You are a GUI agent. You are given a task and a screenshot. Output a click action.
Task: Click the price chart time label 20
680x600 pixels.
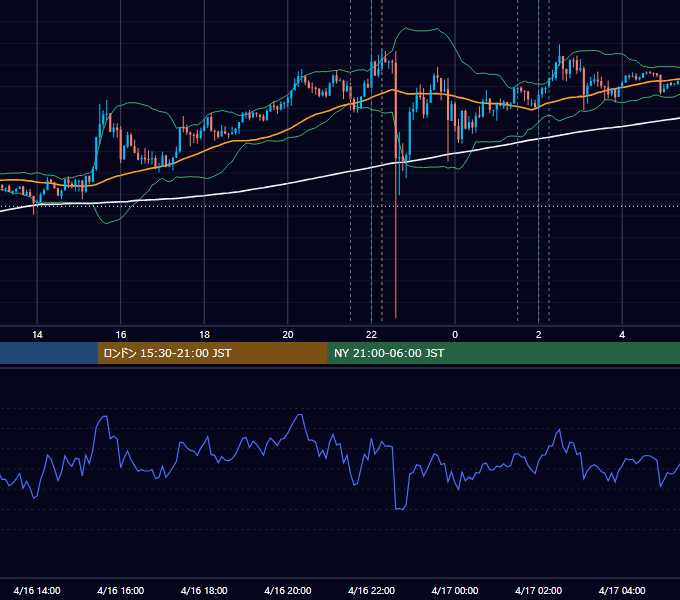288,335
